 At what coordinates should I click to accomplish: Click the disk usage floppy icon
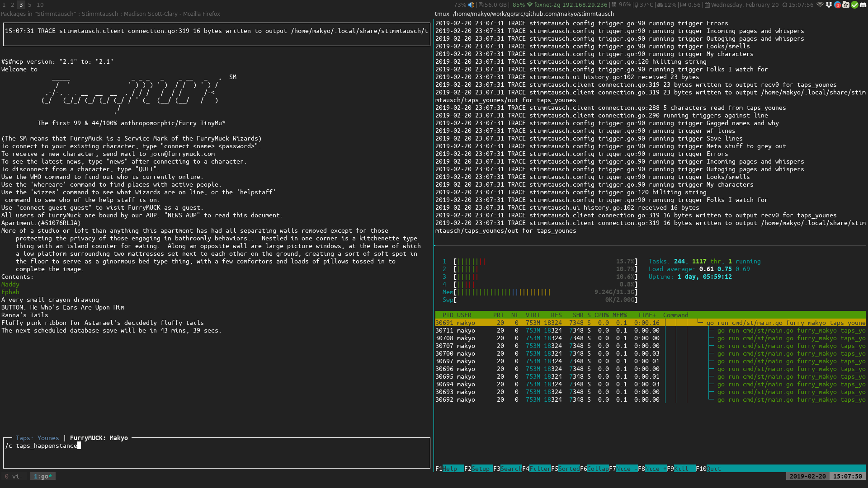[481, 5]
